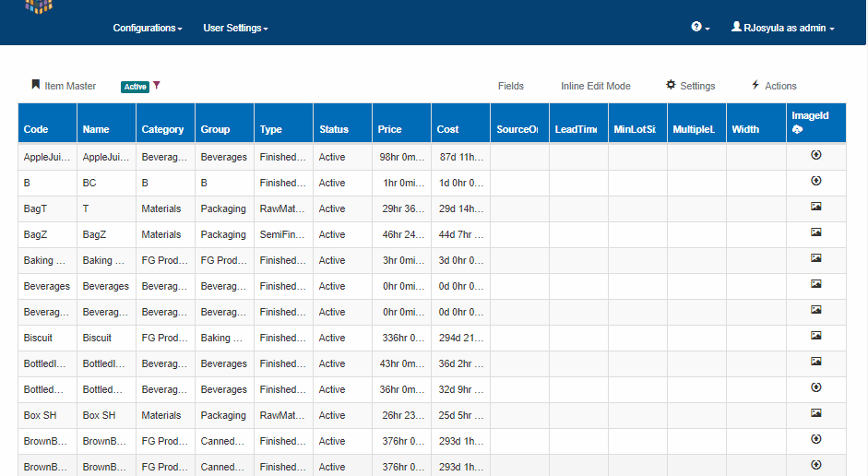Open the help question mark menu
The image size is (868, 476).
700,28
